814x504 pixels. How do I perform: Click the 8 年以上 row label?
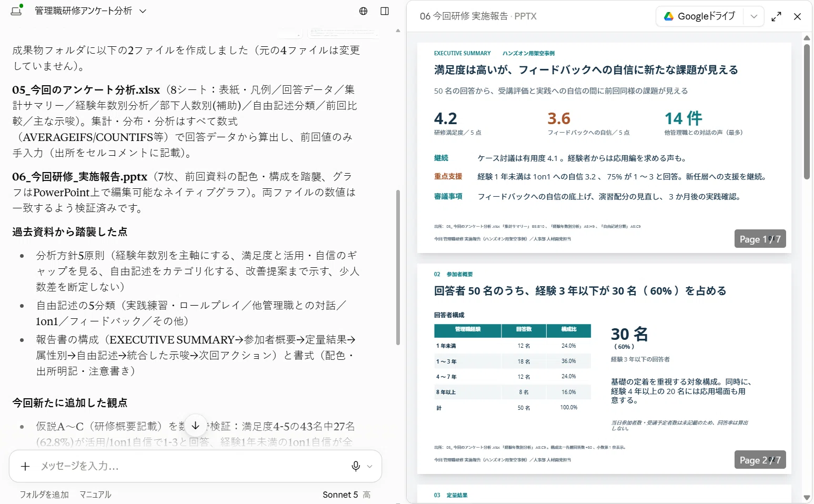tap(446, 392)
